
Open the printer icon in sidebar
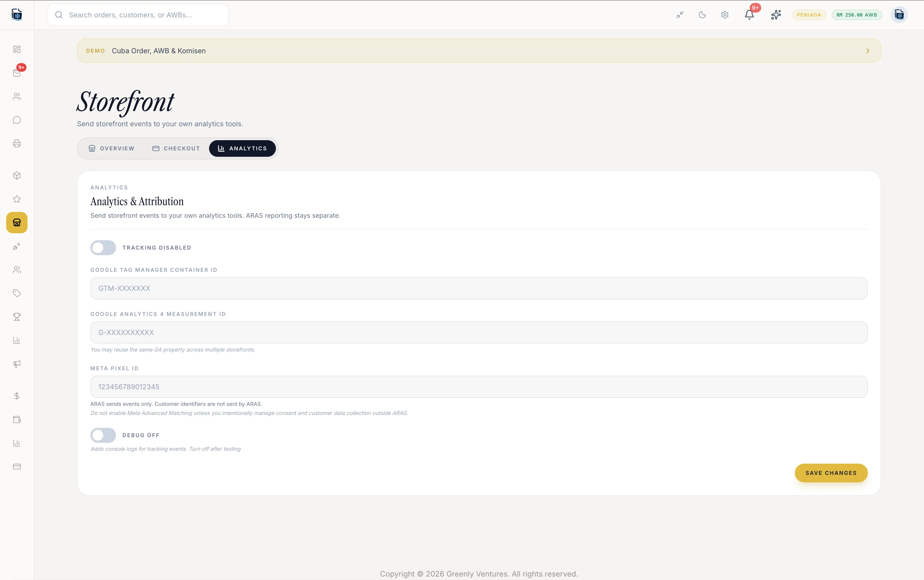click(x=17, y=143)
